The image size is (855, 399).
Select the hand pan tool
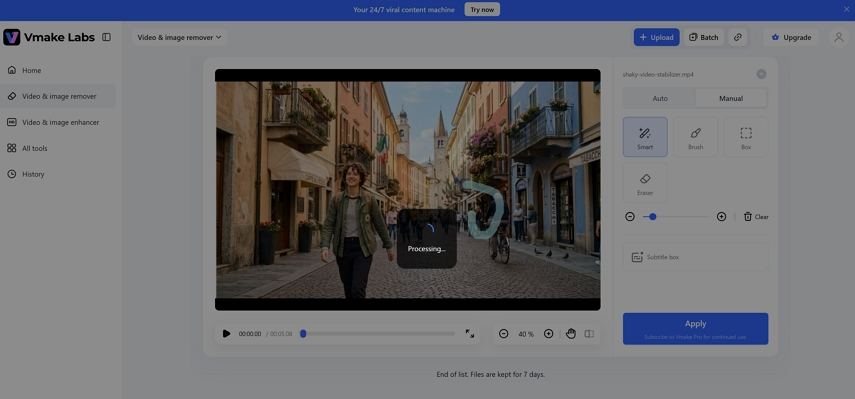point(570,334)
